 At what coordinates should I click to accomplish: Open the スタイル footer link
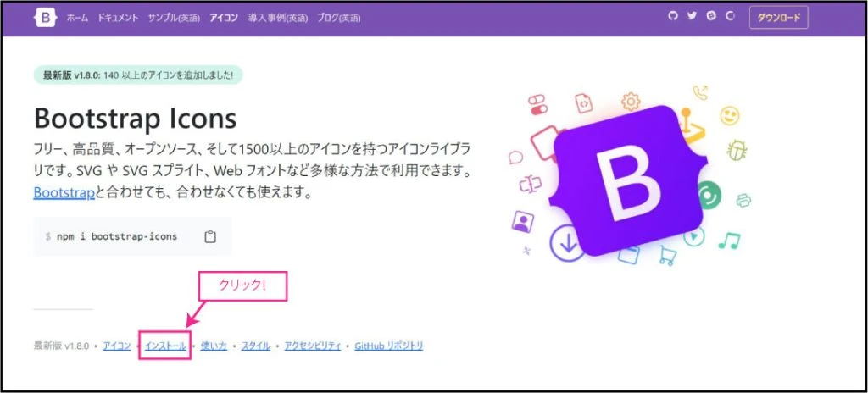[256, 346]
